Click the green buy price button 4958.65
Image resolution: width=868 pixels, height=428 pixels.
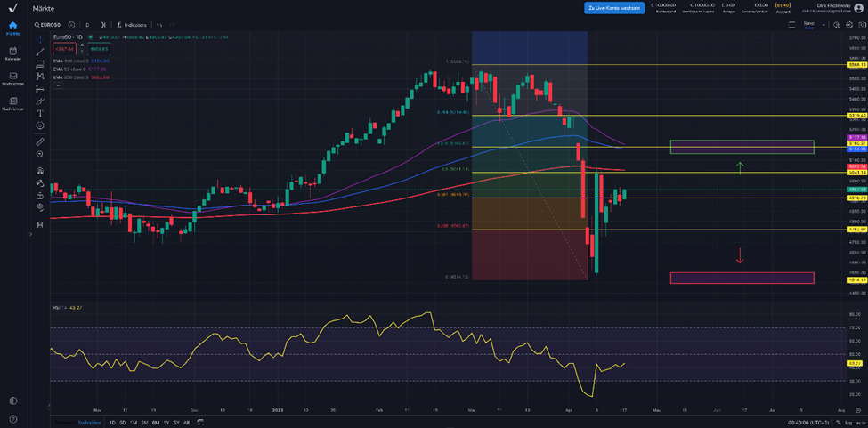(99, 49)
